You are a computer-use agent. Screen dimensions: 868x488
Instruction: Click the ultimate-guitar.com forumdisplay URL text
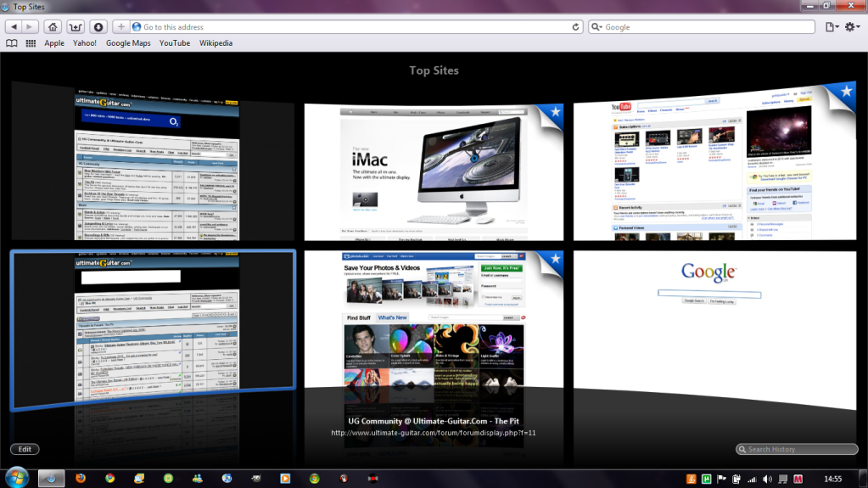434,433
